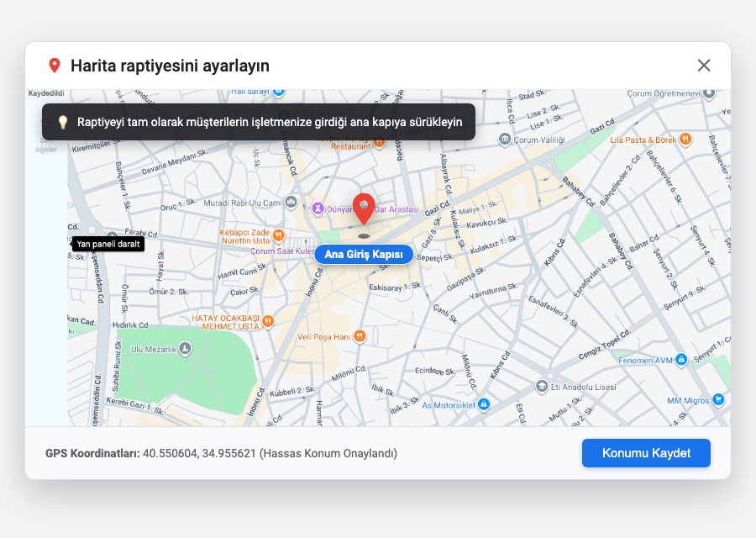Click the Kubbeli 2. Sk. street label
Image resolution: width=756 pixels, height=538 pixels.
point(292,392)
